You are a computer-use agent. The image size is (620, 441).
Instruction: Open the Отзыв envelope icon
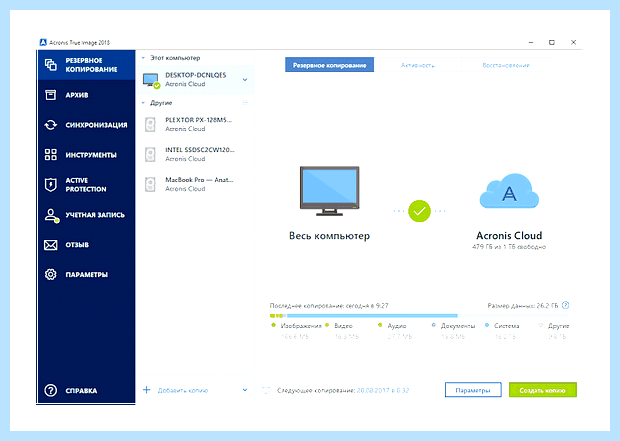[x=51, y=245]
